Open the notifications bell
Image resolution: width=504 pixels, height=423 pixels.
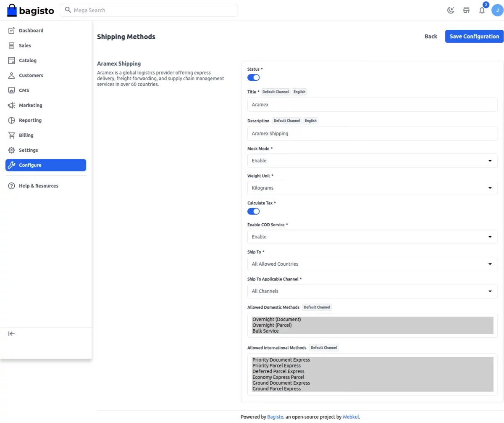(482, 10)
